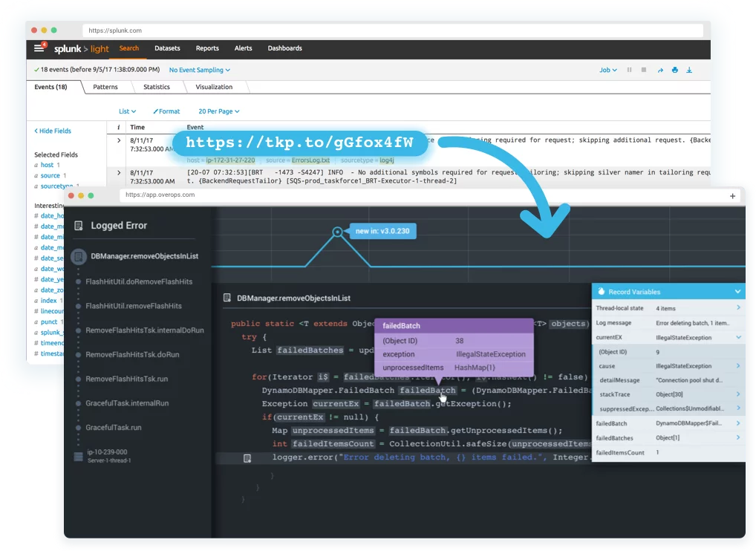The width and height of the screenshot is (756, 551).
Task: Click the 'new in: v3.0.230' label
Action: (x=382, y=231)
